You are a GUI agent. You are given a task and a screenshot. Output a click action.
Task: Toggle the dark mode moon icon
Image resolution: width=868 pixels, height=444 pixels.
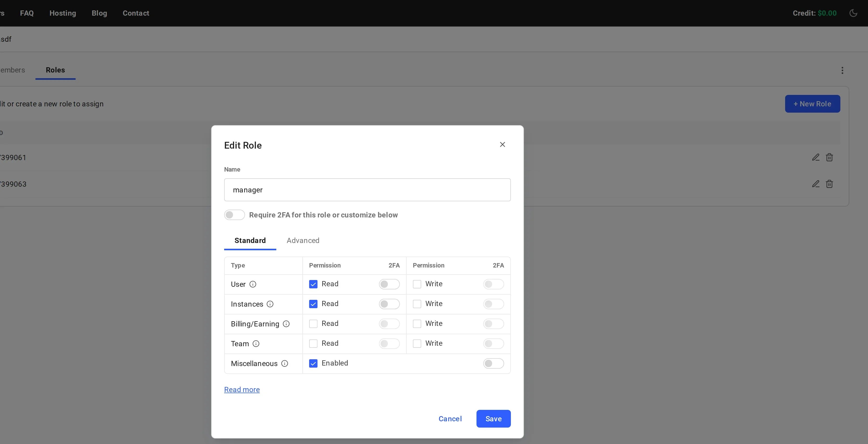click(853, 13)
